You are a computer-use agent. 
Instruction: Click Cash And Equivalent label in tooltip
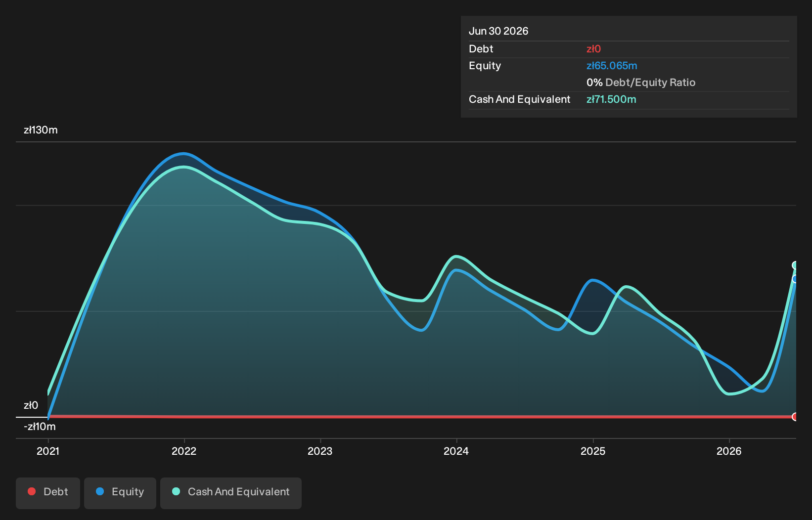(519, 99)
